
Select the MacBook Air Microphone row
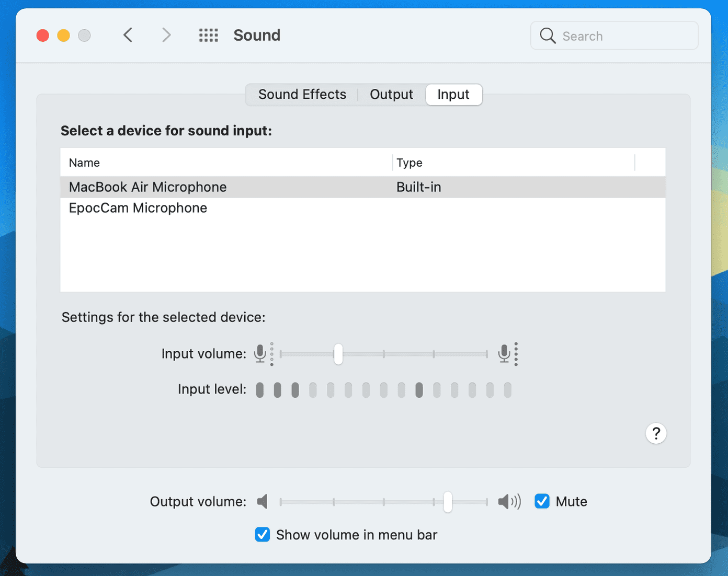pos(363,187)
